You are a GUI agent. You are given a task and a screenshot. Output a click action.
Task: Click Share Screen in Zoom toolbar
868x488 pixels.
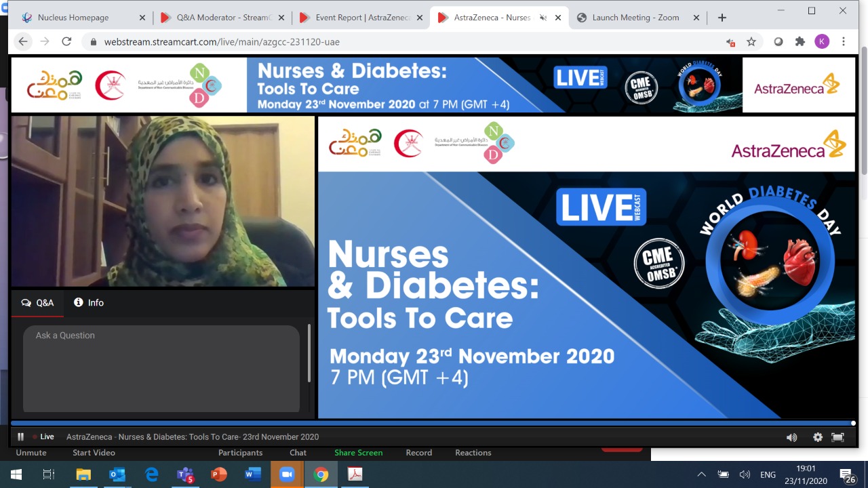[358, 453]
